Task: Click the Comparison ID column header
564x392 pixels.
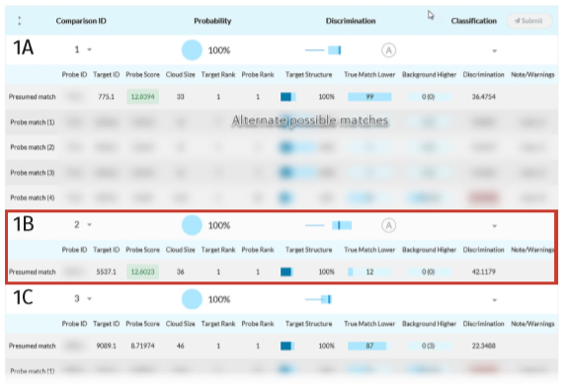Action: 81,21
